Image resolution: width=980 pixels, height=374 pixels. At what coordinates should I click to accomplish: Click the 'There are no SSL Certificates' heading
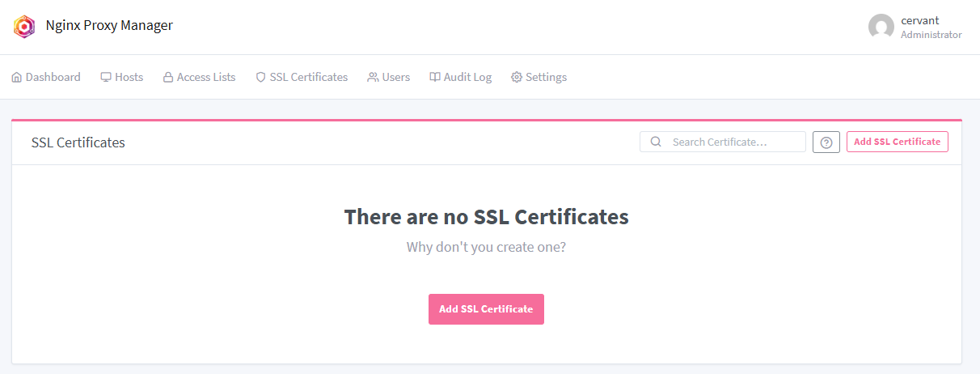coord(486,217)
